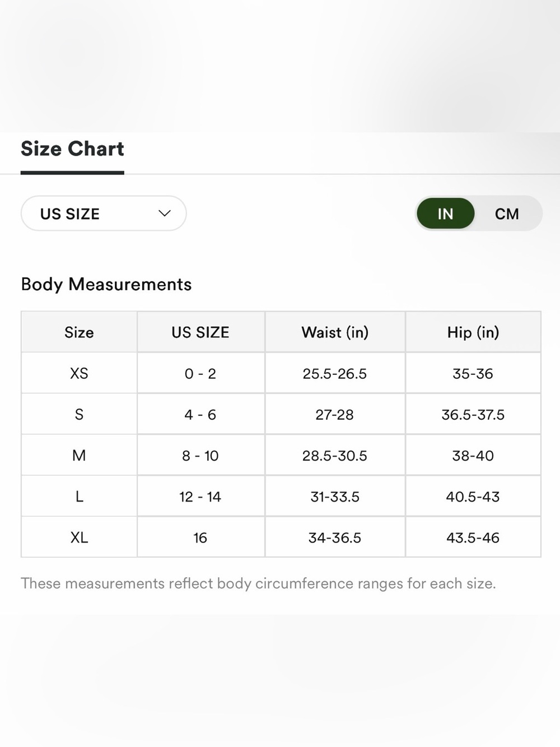Click the Waist (in) column header
Screen dimensions: 560x747
335,332
